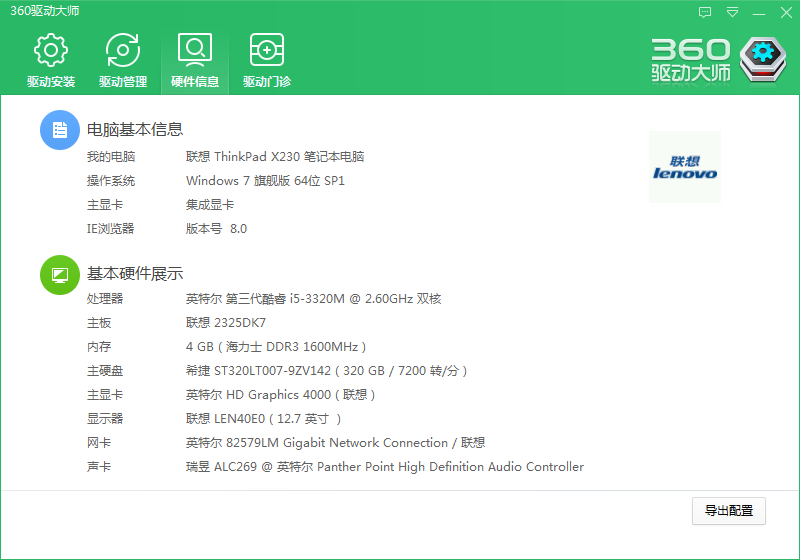
Task: Minimize the 360驱动大师 window
Action: (759, 12)
